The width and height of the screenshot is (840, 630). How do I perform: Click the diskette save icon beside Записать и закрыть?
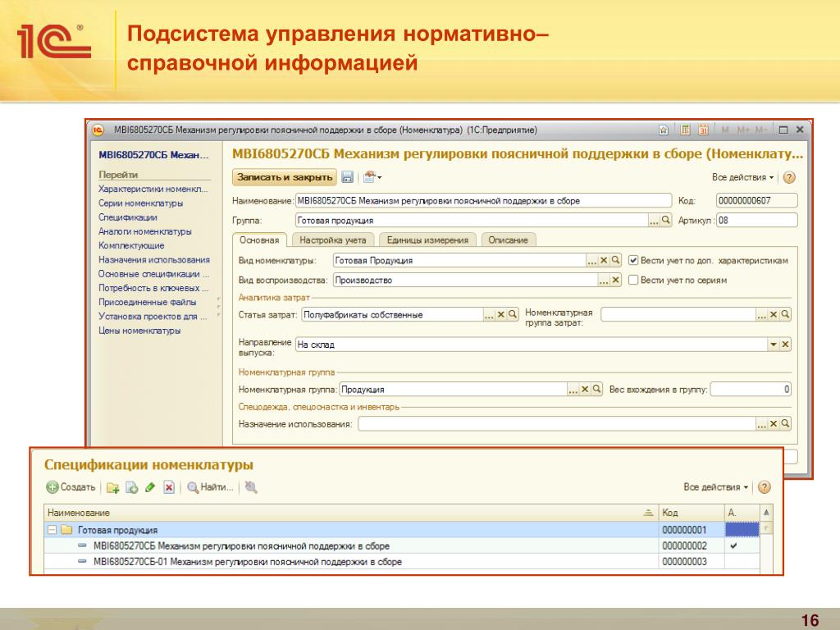(347, 177)
